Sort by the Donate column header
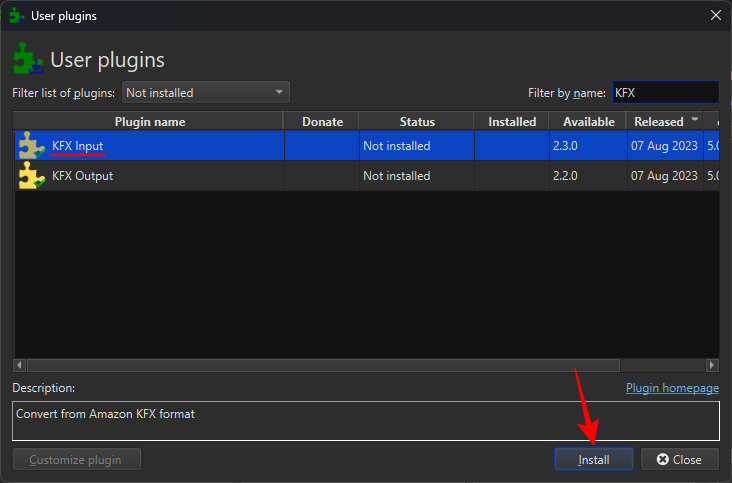This screenshot has height=483, width=732. [x=321, y=122]
